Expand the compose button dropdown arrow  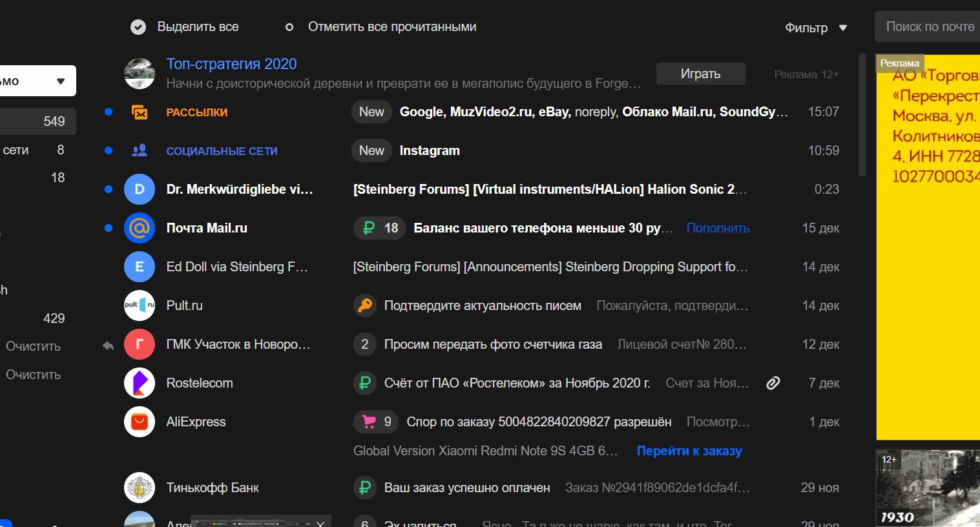click(x=61, y=81)
